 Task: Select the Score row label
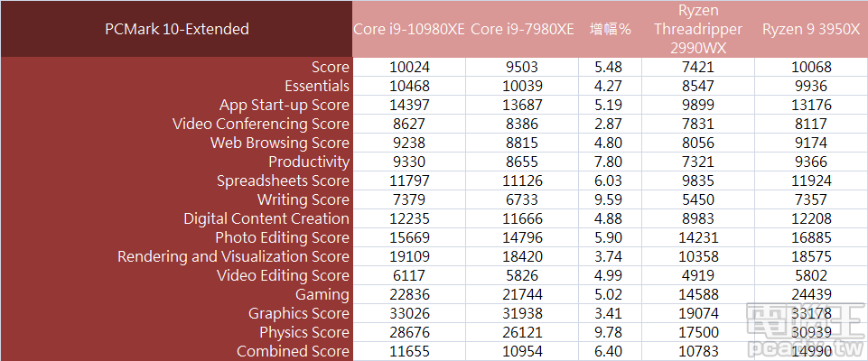click(x=331, y=68)
